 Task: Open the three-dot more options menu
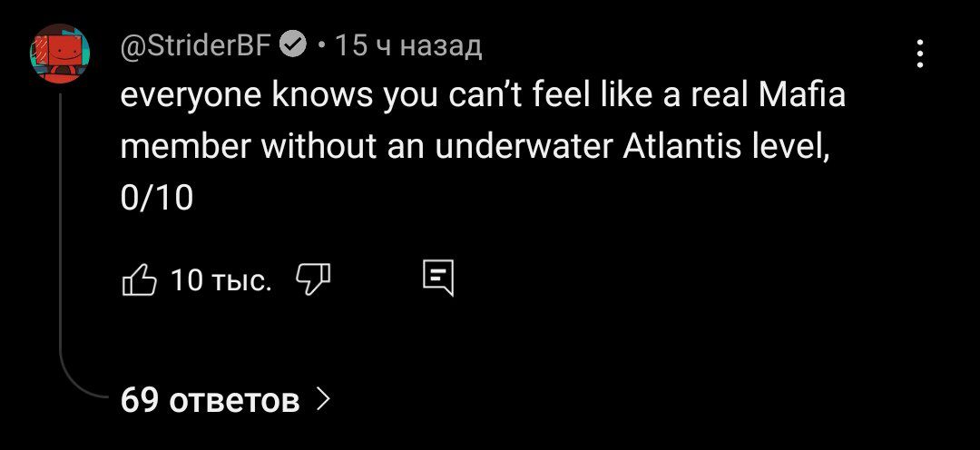pos(920,54)
